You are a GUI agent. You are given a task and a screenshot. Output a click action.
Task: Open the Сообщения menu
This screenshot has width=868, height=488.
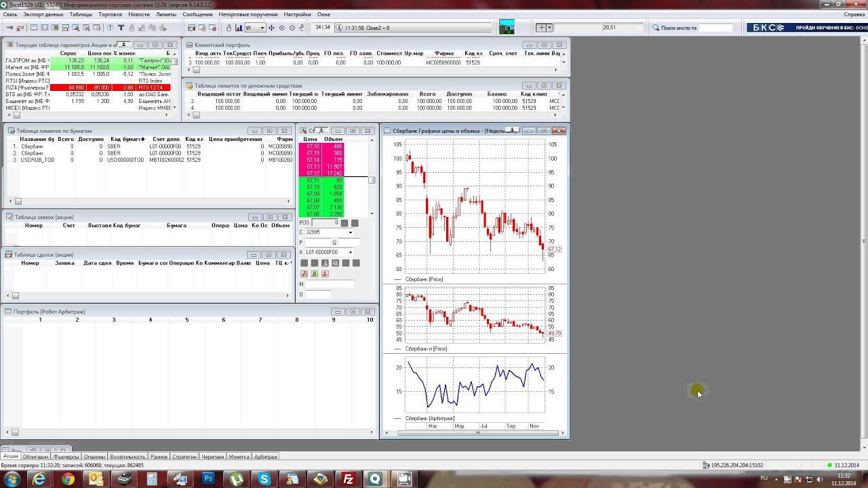click(197, 14)
